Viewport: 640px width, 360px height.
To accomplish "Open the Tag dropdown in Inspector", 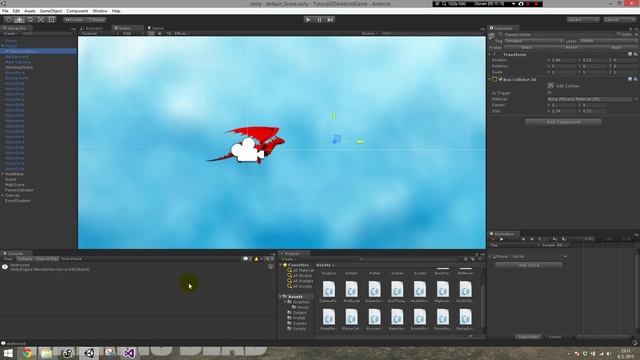I will (533, 41).
